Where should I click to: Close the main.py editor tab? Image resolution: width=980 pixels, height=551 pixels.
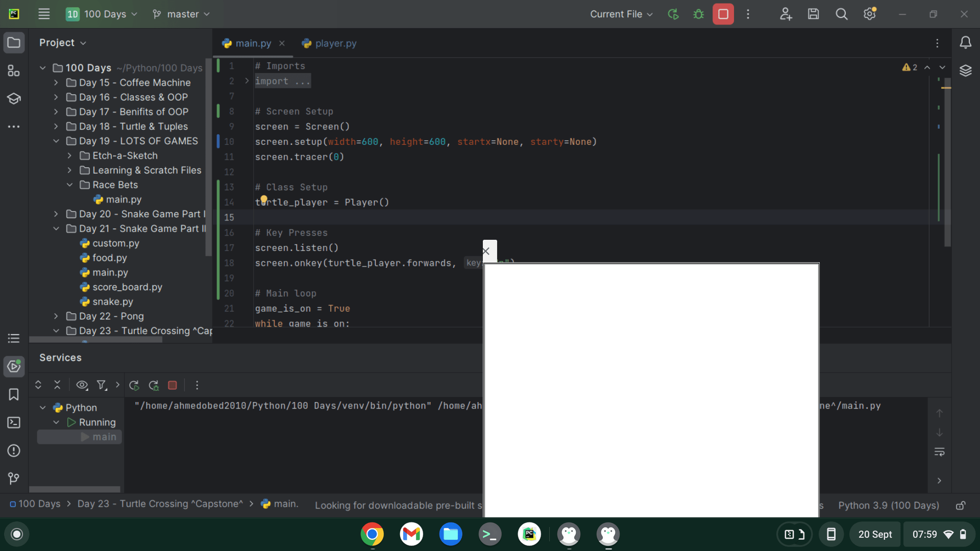[282, 43]
